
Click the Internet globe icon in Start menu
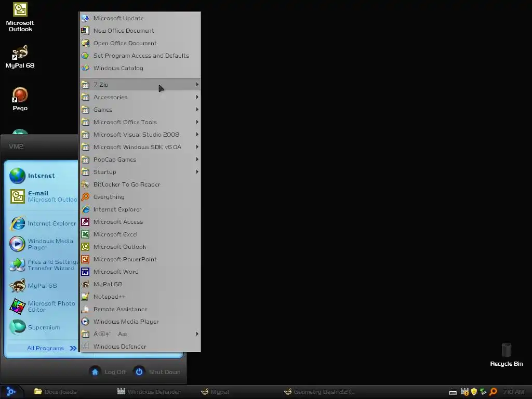(x=17, y=176)
